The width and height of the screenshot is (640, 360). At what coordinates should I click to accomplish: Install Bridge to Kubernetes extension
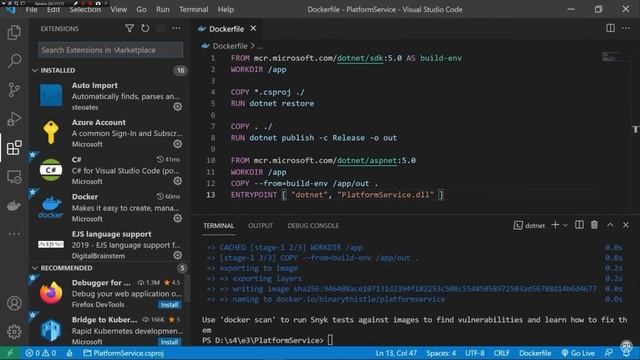[169, 342]
